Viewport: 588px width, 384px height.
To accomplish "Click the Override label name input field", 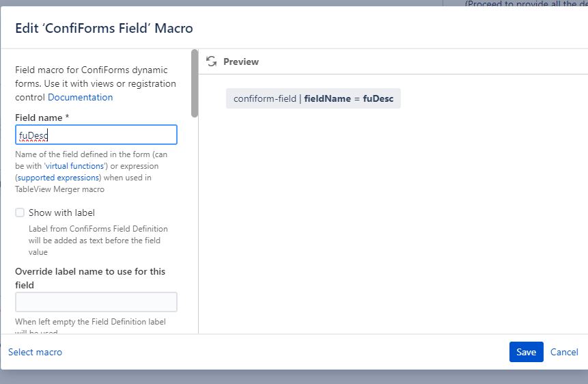I will click(96, 302).
